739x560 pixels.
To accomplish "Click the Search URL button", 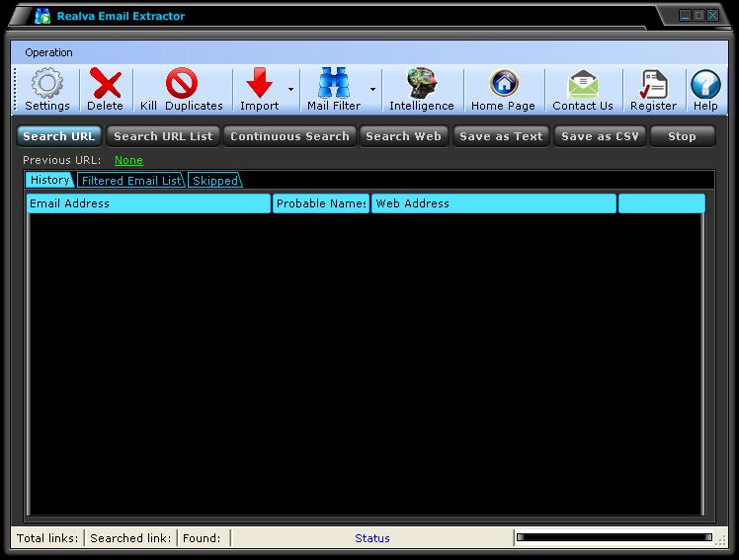I will 59,136.
